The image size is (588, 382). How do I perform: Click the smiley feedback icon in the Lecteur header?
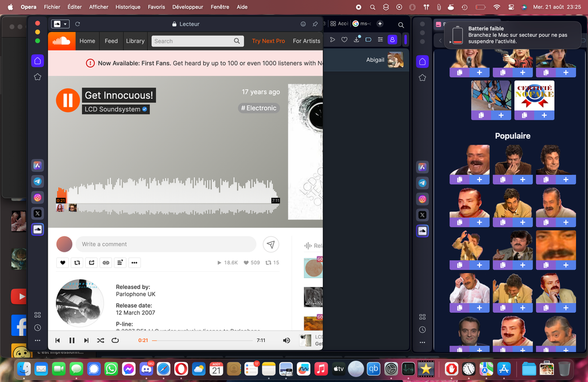(303, 24)
